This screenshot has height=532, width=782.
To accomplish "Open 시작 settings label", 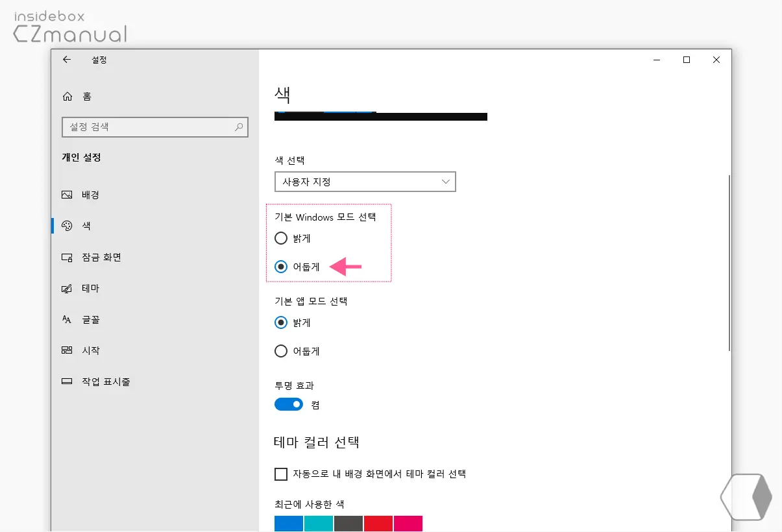I will click(90, 350).
